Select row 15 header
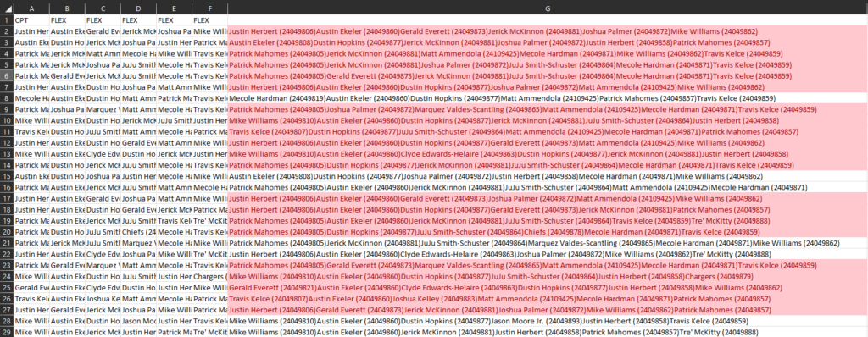Screen dimensions: 868x337 7,176
